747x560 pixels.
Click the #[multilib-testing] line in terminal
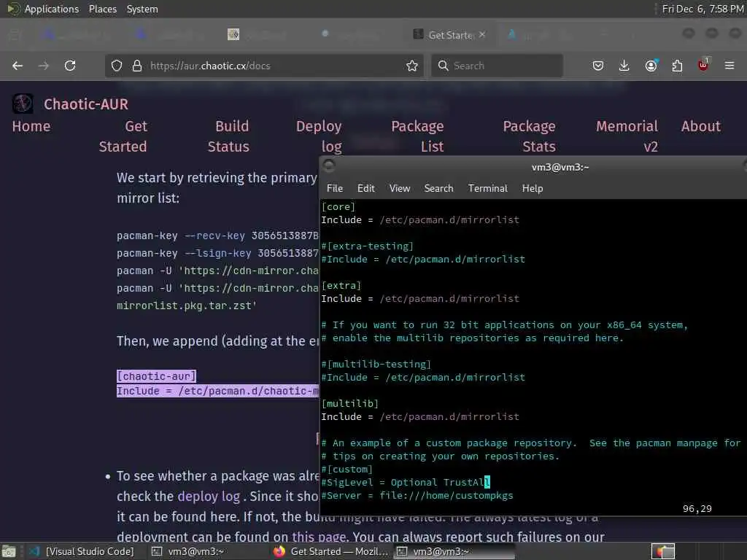click(x=376, y=365)
